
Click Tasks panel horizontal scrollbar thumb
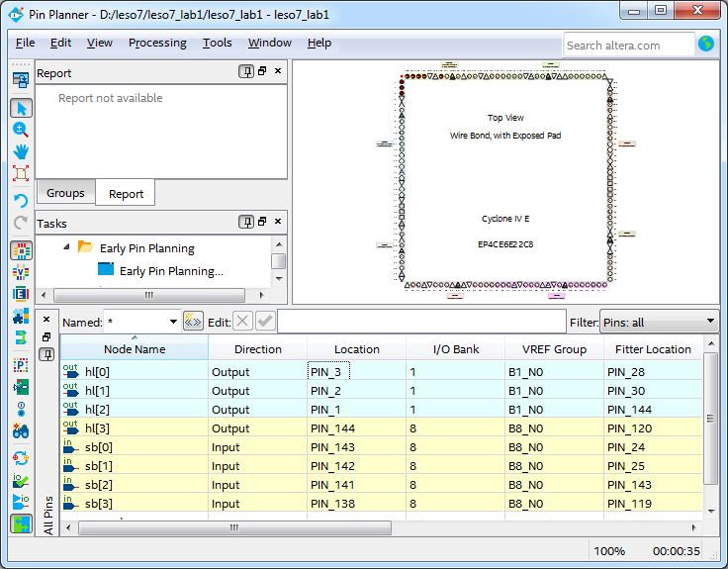click(149, 295)
